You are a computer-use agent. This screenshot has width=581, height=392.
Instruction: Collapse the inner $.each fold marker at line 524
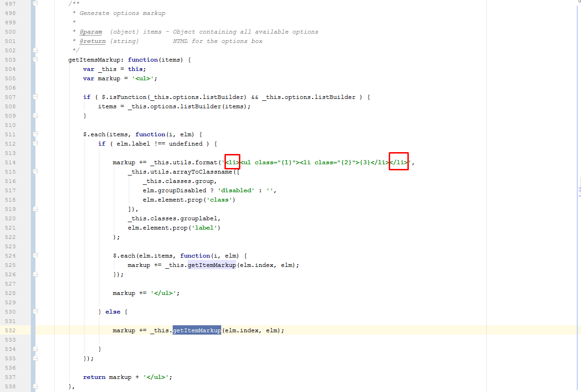tap(35, 255)
